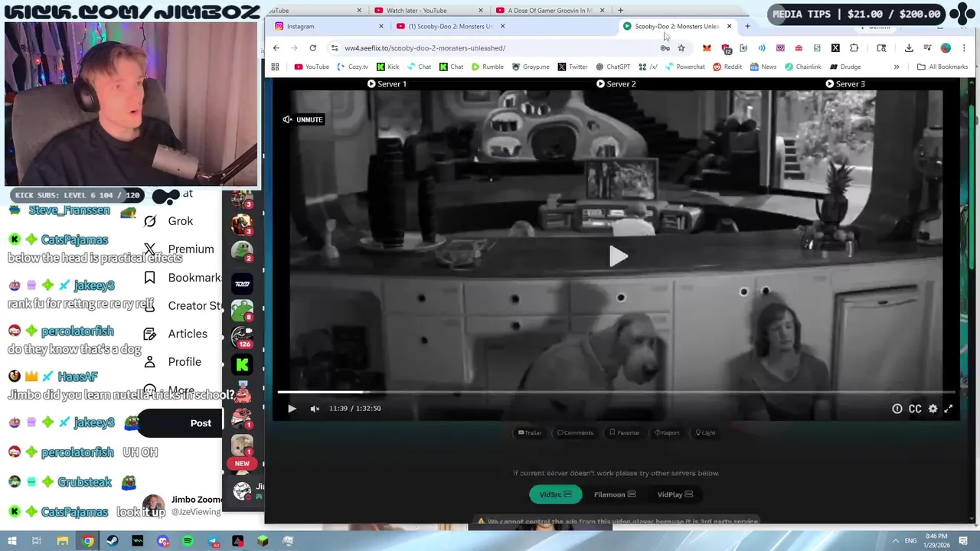Open the Twitter bookmark
The height and width of the screenshot is (551, 980).
click(573, 67)
